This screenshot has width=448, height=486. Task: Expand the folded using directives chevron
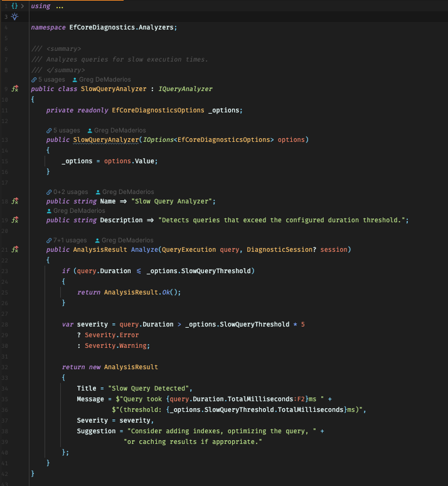(23, 6)
